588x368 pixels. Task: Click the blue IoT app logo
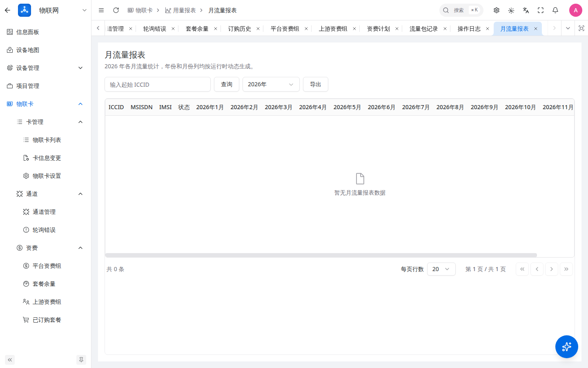tap(24, 10)
